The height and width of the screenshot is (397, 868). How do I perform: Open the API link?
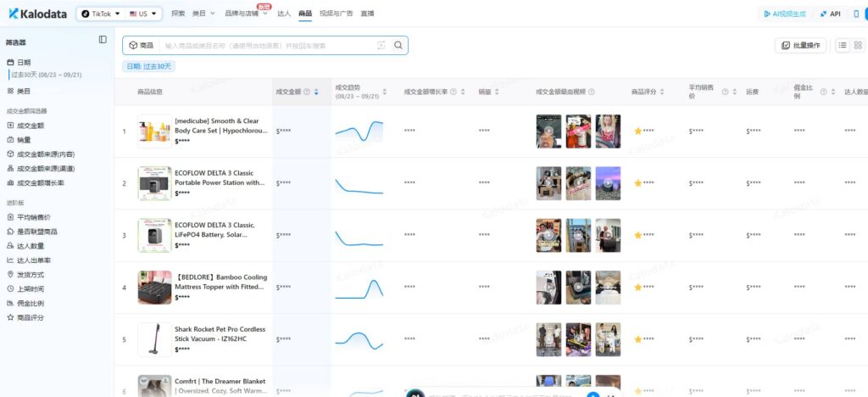point(831,14)
